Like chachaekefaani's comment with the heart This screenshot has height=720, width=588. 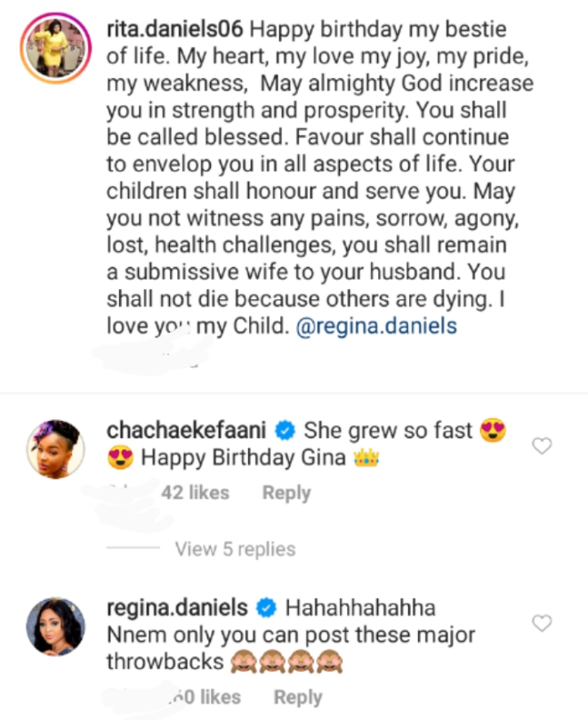click(542, 445)
